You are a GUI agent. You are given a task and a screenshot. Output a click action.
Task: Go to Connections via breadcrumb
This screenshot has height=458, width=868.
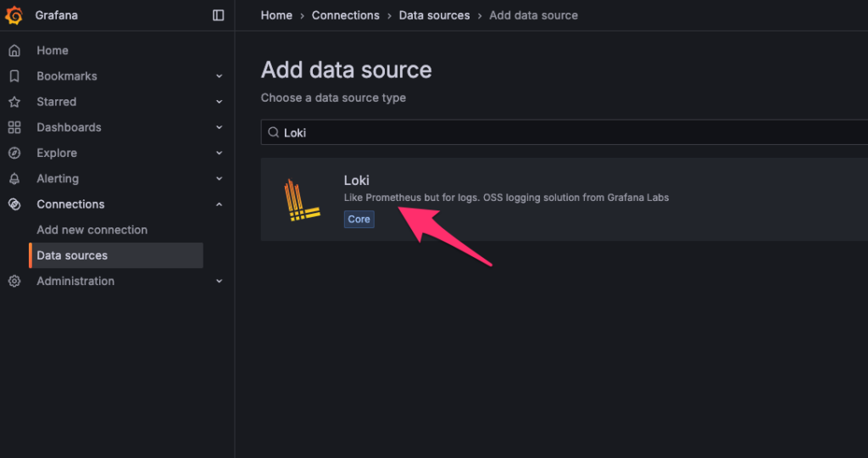click(346, 15)
